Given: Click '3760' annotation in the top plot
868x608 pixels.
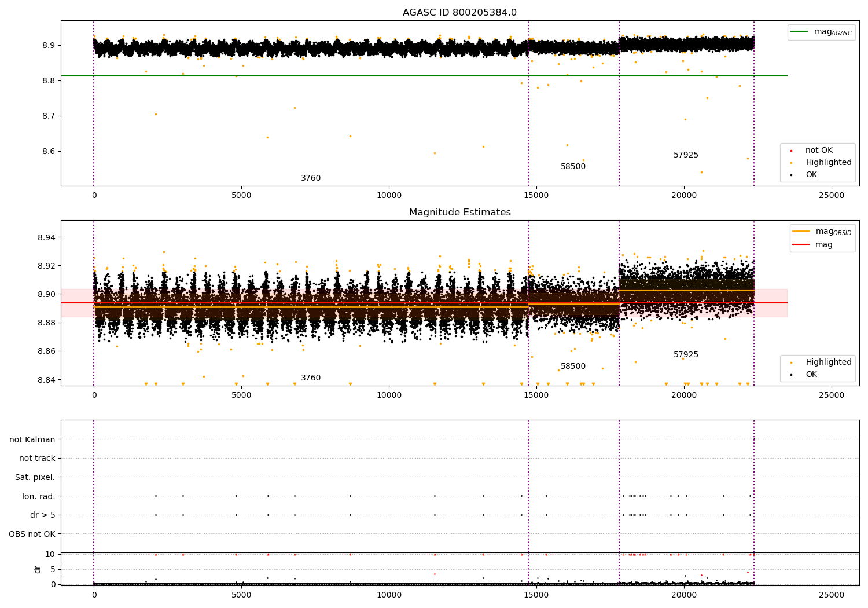Looking at the screenshot, I should 311,178.
